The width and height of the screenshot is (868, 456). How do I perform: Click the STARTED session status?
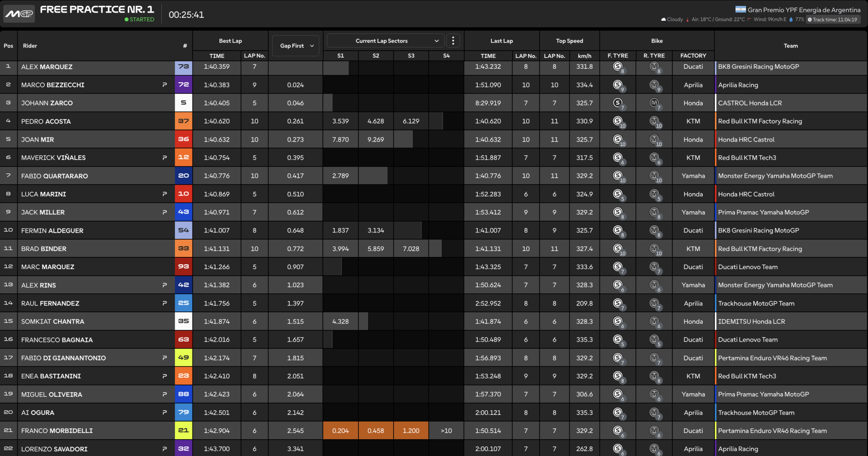139,19
